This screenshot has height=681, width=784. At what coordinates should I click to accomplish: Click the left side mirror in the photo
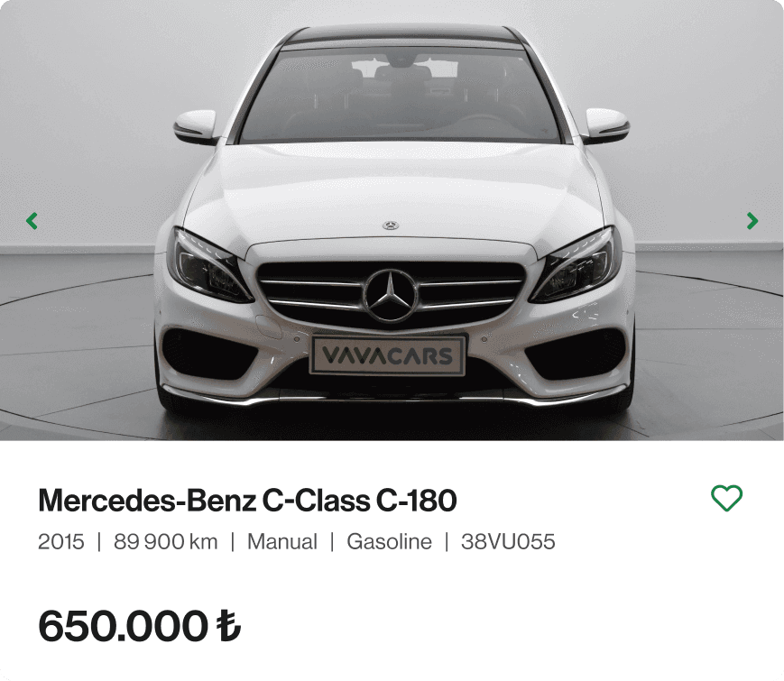[196, 126]
